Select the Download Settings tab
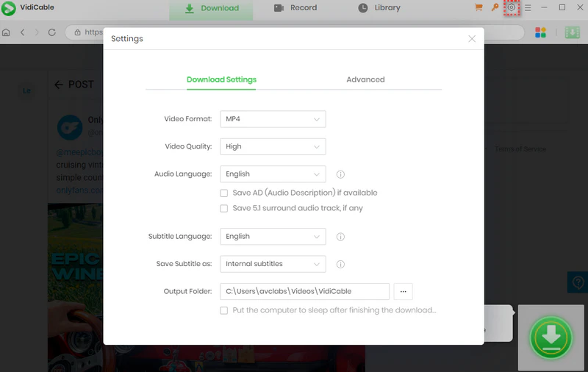This screenshot has height=372, width=588. (x=221, y=79)
